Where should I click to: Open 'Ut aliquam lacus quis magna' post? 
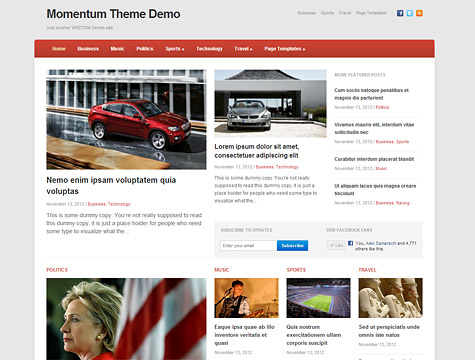coord(375,190)
